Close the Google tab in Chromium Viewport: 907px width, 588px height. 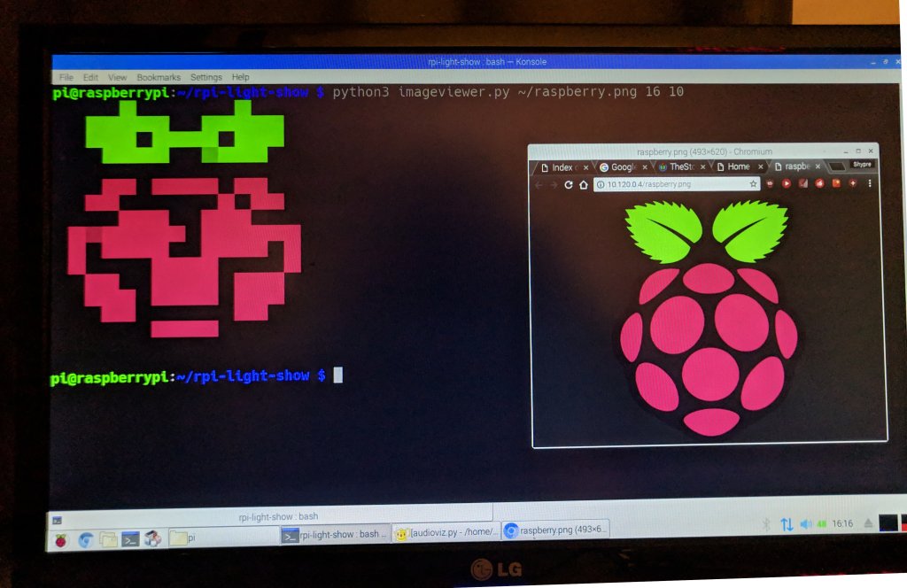645,167
